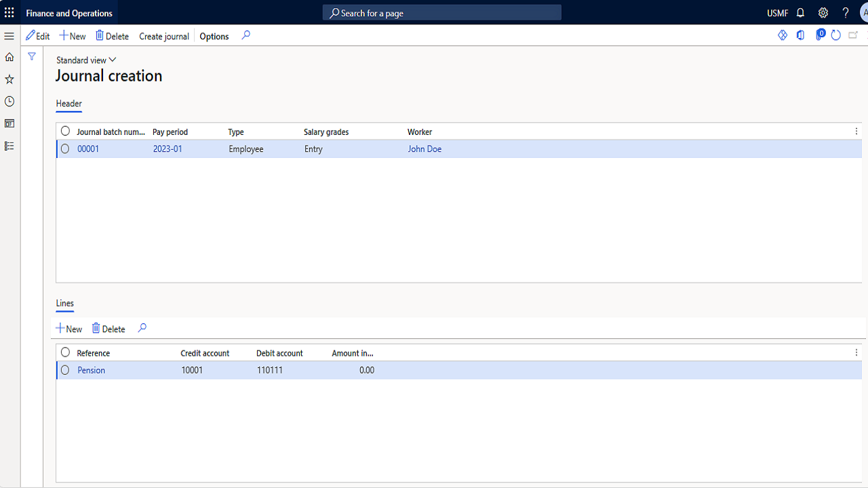Change company USMF
Viewport: 868px width, 488px height.
[x=778, y=14]
